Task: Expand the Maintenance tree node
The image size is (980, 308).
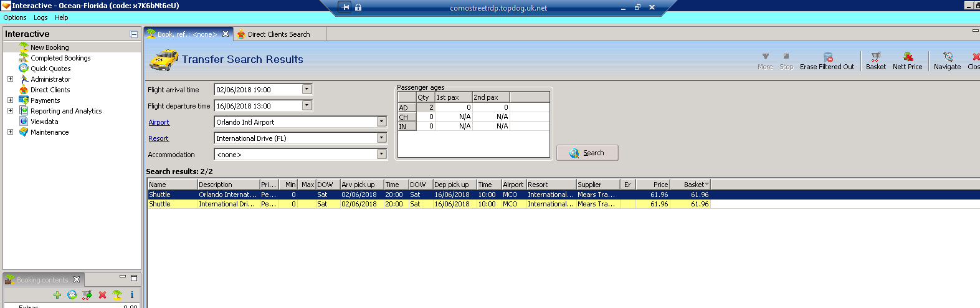Action: (10, 132)
